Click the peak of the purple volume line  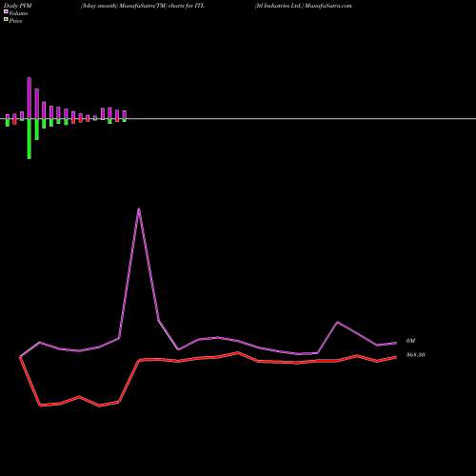139,208
